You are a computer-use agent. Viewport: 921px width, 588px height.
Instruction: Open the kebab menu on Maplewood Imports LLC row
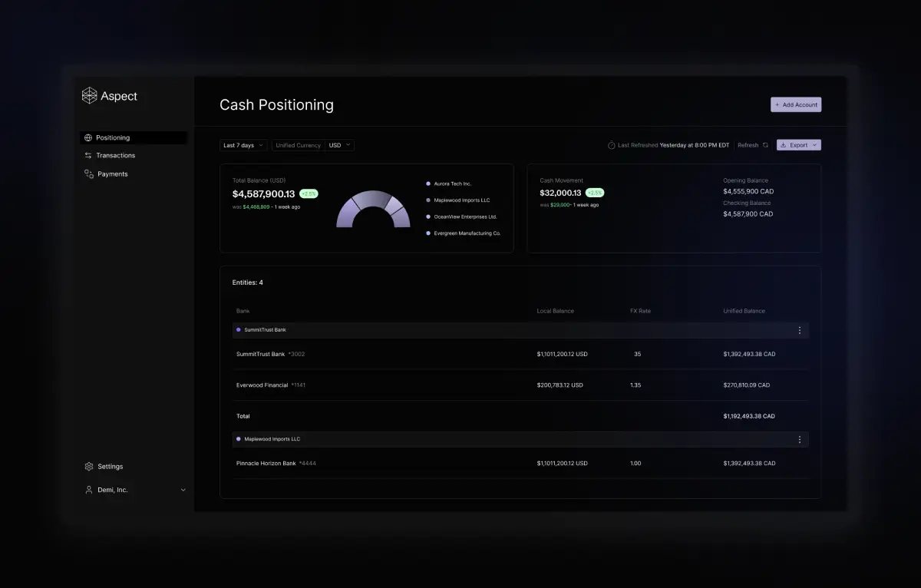tap(800, 439)
